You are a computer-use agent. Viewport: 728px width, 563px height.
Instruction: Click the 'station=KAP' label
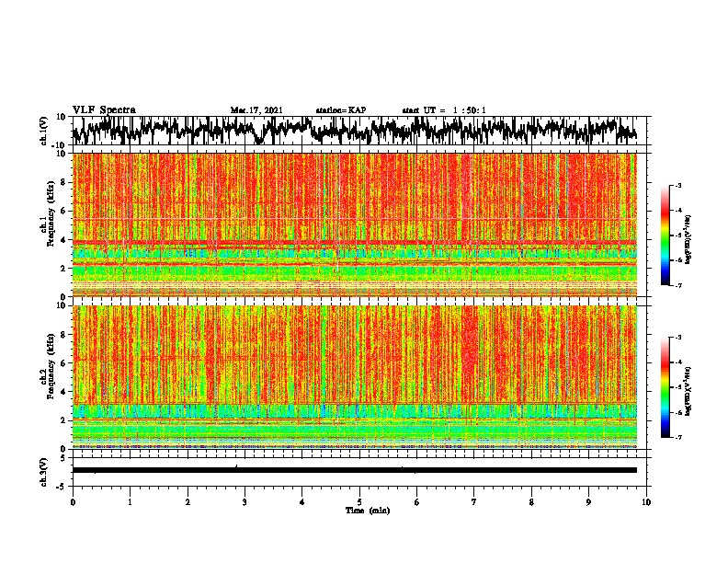pos(341,110)
